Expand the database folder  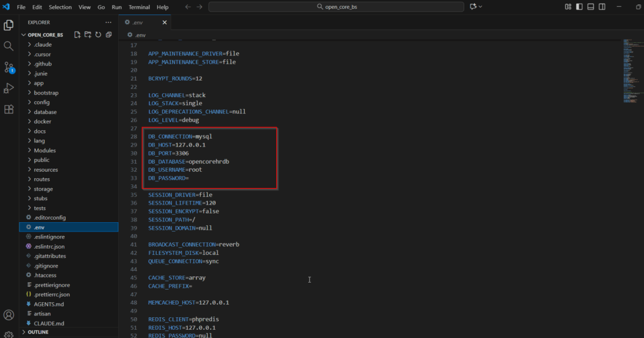(45, 112)
